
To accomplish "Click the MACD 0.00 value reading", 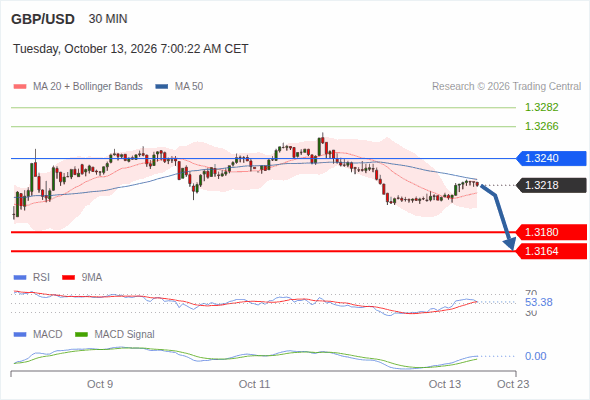I will tap(535, 356).
